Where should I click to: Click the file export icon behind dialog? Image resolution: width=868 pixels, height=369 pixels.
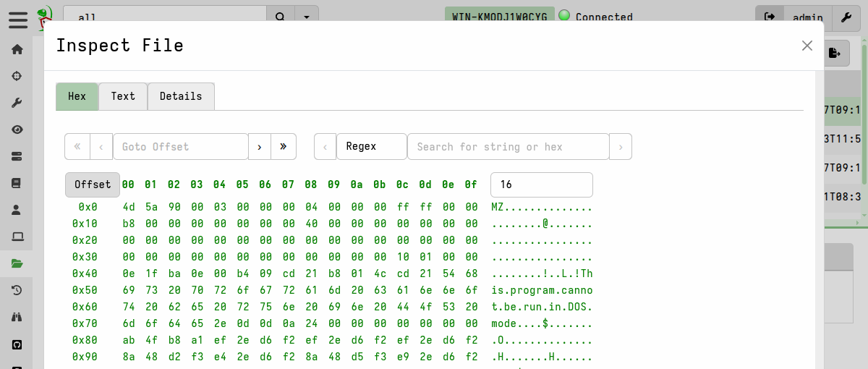[834, 53]
